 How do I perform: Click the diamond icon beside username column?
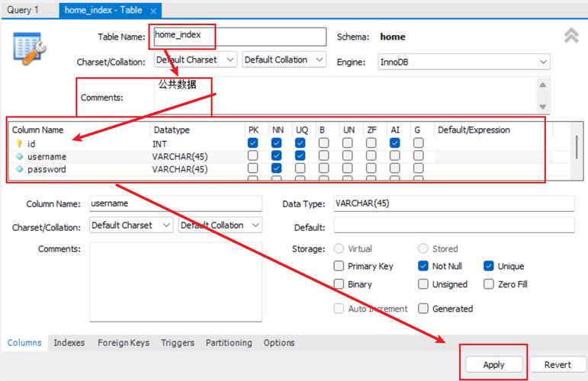point(19,156)
